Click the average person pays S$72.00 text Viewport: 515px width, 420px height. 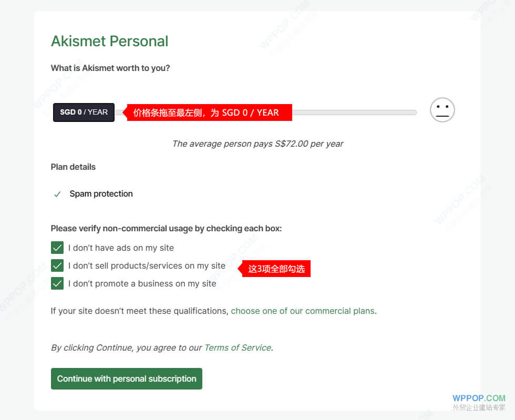tap(257, 144)
